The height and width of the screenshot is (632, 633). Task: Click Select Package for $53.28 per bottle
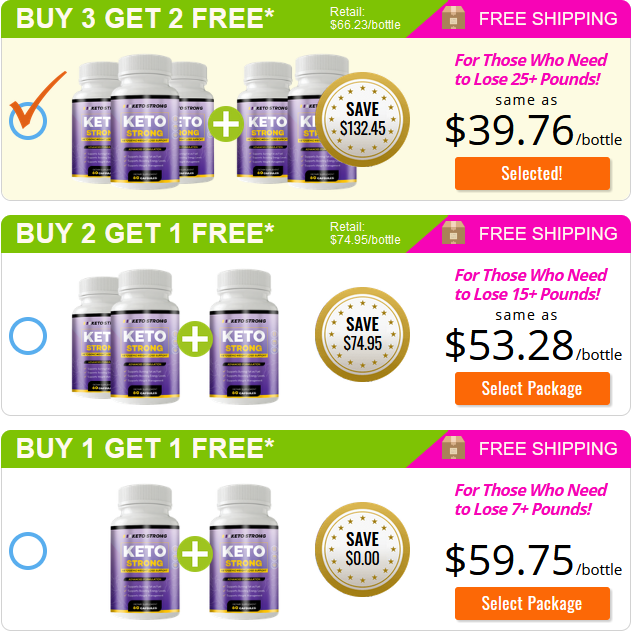532,389
